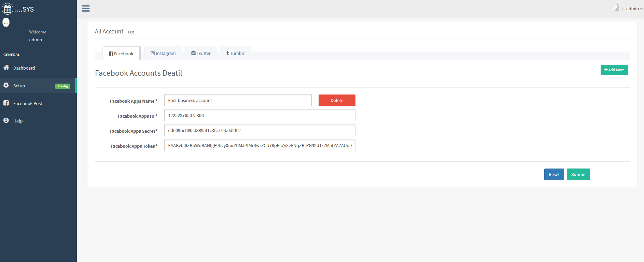This screenshot has height=262, width=644.
Task: Toggle the hamburger menu sidebar
Action: (x=86, y=9)
